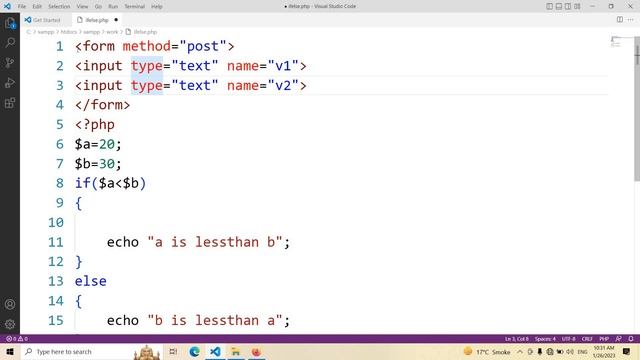
Task: Open the volume control in tray
Action: pyautogui.click(x=570, y=351)
